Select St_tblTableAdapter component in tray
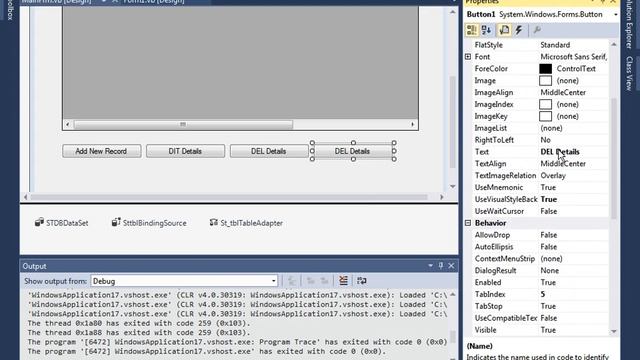This screenshot has height=360, width=640. tap(246, 223)
